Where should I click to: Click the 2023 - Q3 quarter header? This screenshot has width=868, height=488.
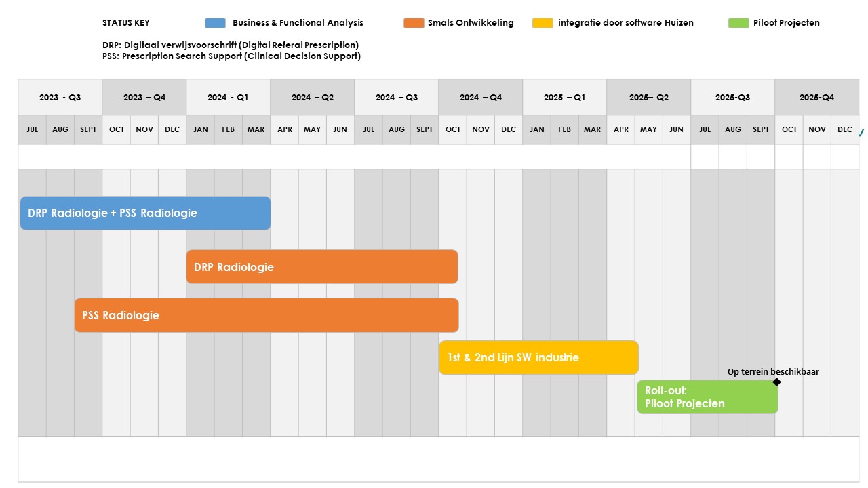pyautogui.click(x=60, y=98)
